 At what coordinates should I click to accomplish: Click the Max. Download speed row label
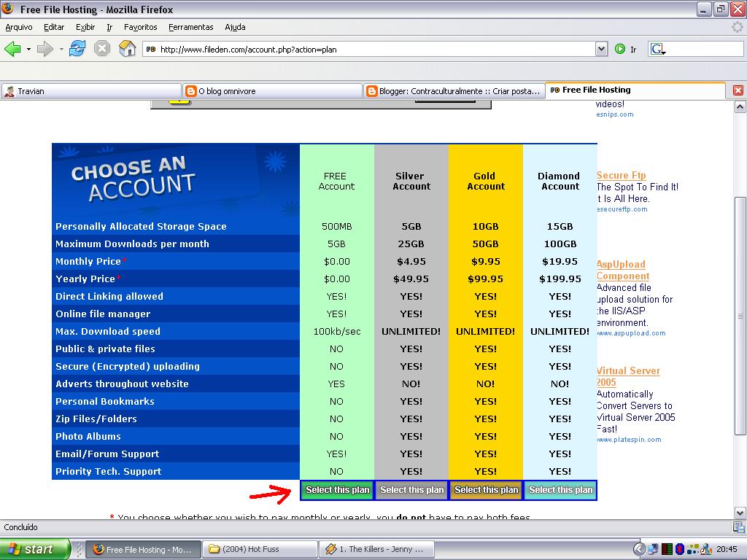tap(108, 332)
